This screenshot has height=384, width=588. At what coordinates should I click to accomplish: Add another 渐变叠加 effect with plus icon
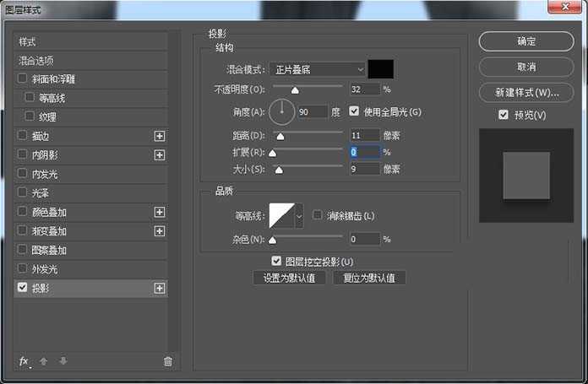[160, 231]
